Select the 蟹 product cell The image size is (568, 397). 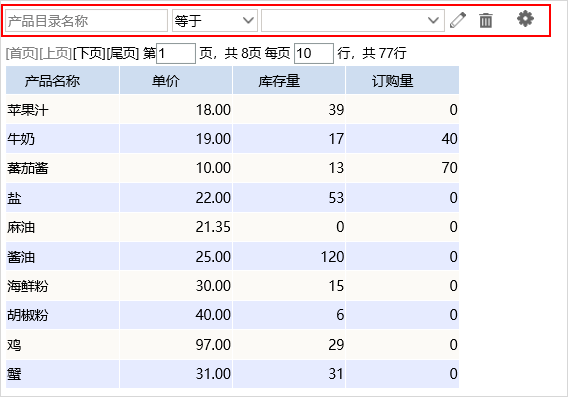click(62, 374)
